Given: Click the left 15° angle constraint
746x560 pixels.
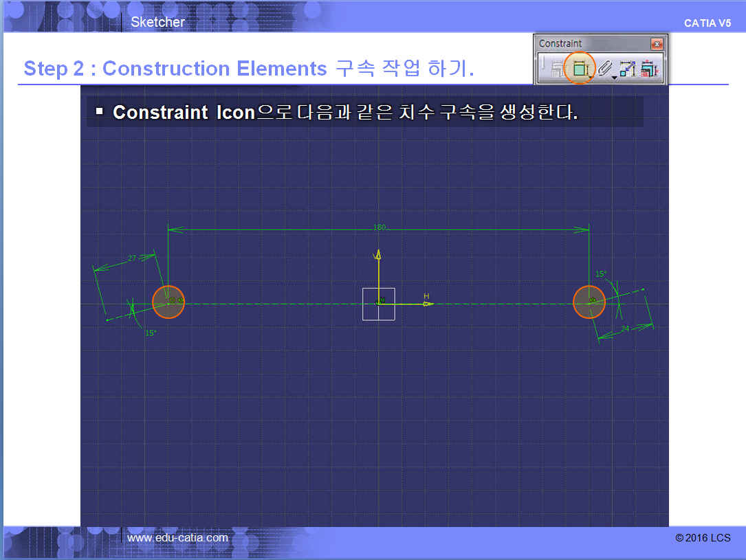Looking at the screenshot, I should point(150,333).
